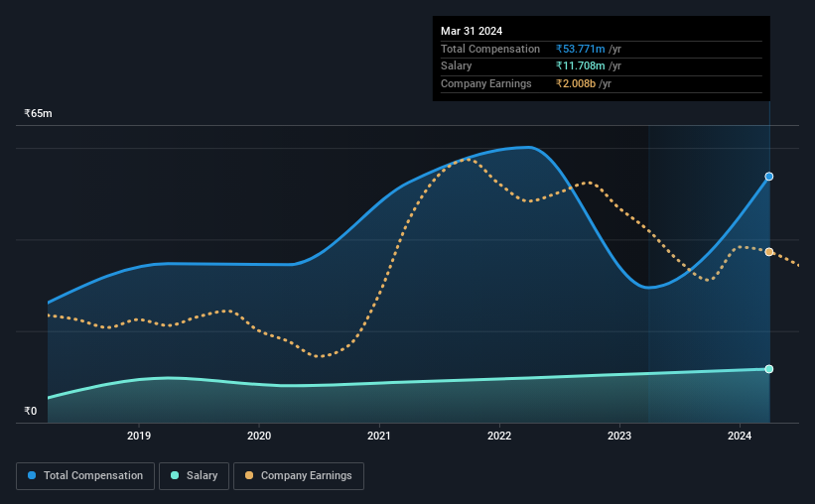Click the ₹53.771m total compensation value
Screen dimensions: 815x504
coord(580,49)
